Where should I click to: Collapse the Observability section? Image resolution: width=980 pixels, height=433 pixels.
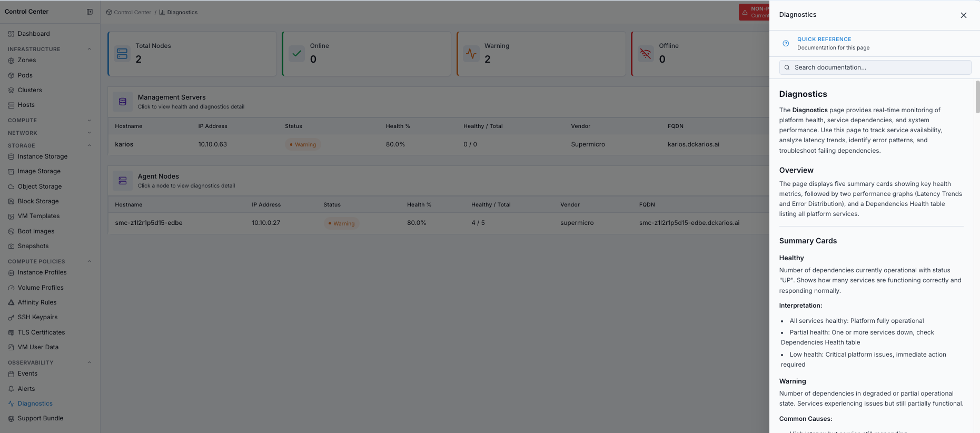pos(89,362)
